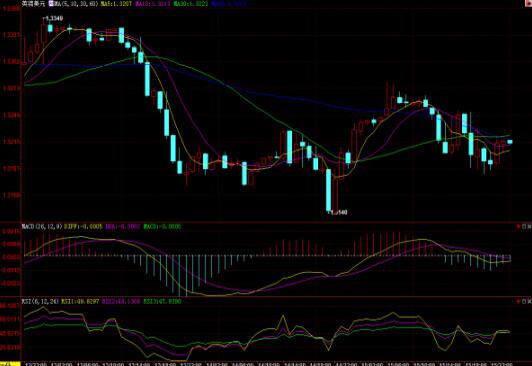This screenshot has width=532, height=366.
Task: Click the low price label under the lowest candle
Action: point(338,212)
